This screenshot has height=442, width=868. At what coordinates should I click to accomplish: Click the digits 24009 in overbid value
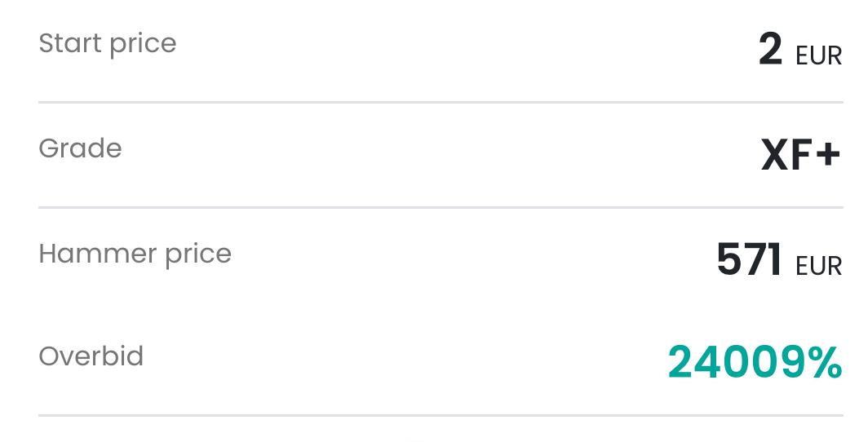(x=737, y=363)
